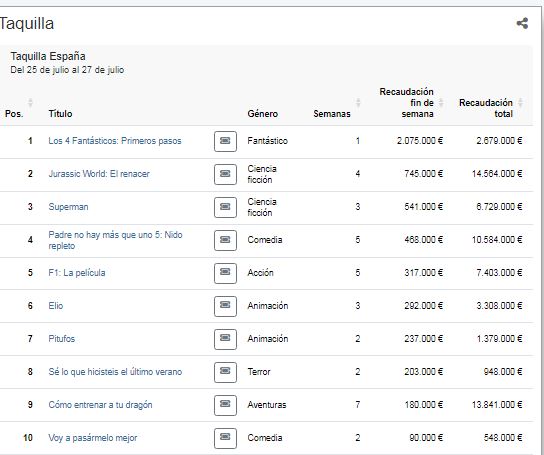The height and width of the screenshot is (455, 544).
Task: Select the Fantástico genre cell
Action: click(267, 141)
